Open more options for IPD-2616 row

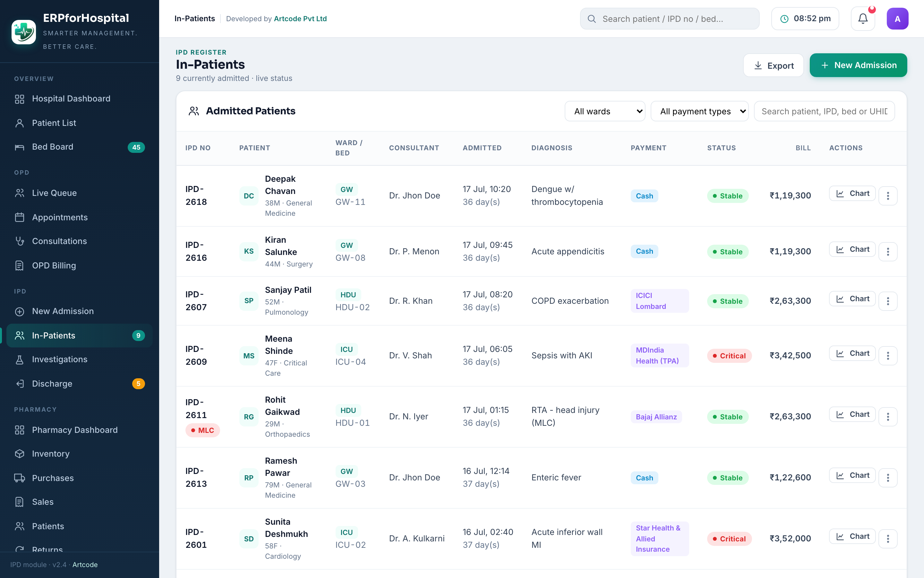(888, 251)
